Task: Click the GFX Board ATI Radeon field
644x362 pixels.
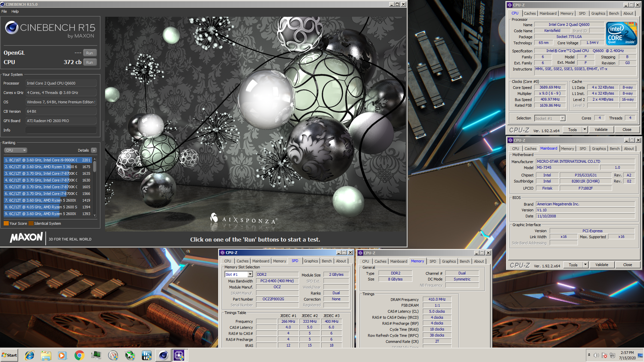Action: point(61,121)
